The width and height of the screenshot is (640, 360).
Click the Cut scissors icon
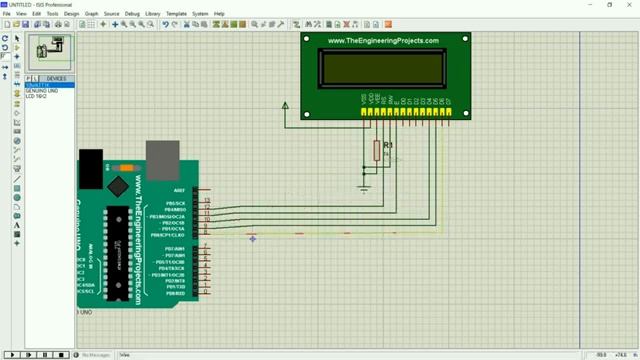pyautogui.click(x=187, y=24)
